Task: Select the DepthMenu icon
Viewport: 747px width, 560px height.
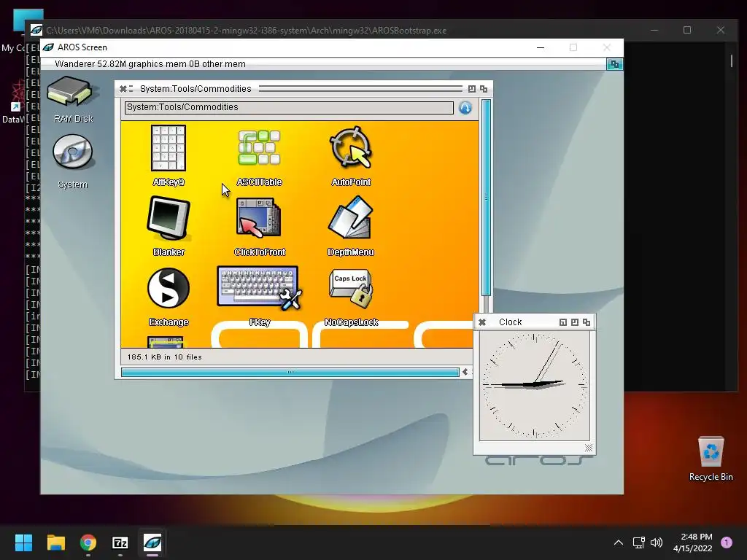Action: 351,218
